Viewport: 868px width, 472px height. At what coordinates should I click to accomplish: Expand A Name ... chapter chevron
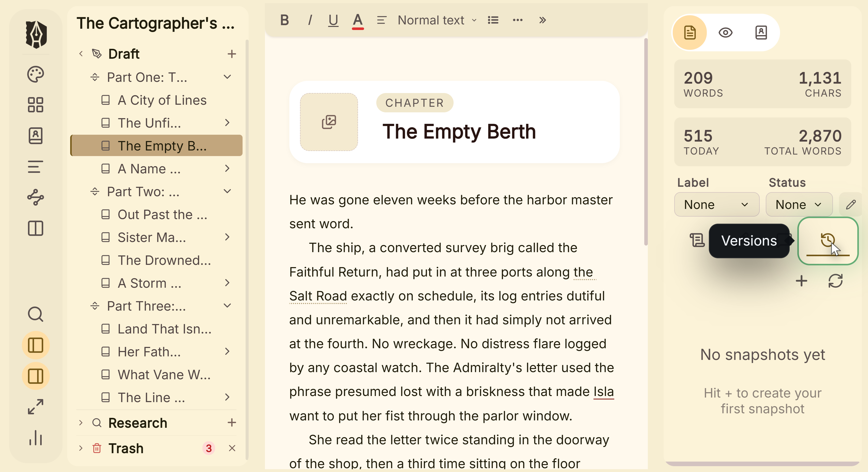point(228,169)
